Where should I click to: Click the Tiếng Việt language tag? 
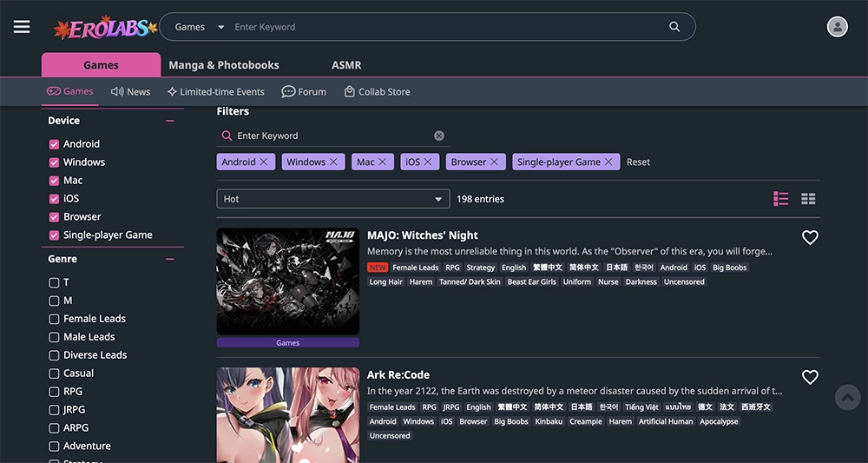tap(641, 407)
